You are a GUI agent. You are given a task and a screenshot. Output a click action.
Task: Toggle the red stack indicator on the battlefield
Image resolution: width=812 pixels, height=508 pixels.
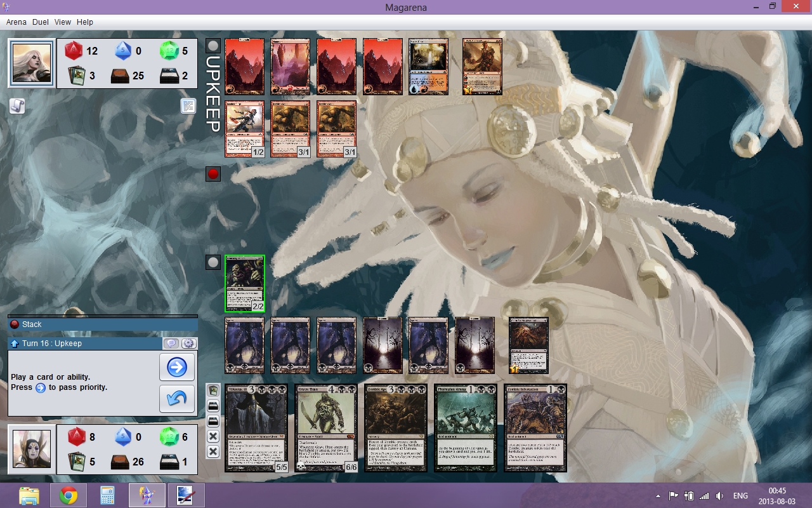(213, 174)
